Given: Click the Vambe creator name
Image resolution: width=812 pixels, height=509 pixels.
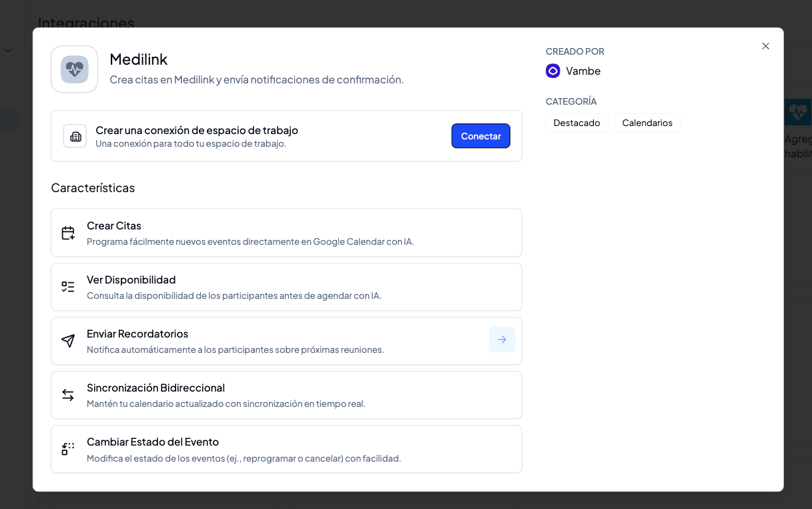Looking at the screenshot, I should 583,71.
